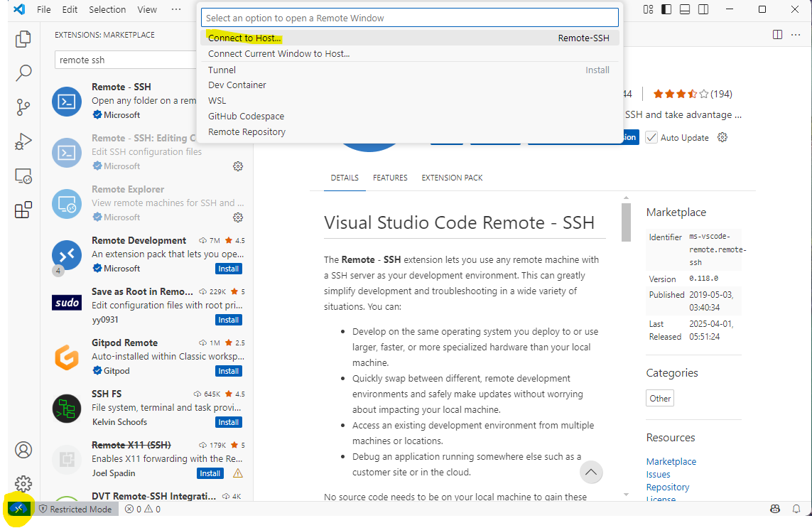Open notifications bell in status bar
Image resolution: width=812 pixels, height=528 pixels.
[x=796, y=509]
